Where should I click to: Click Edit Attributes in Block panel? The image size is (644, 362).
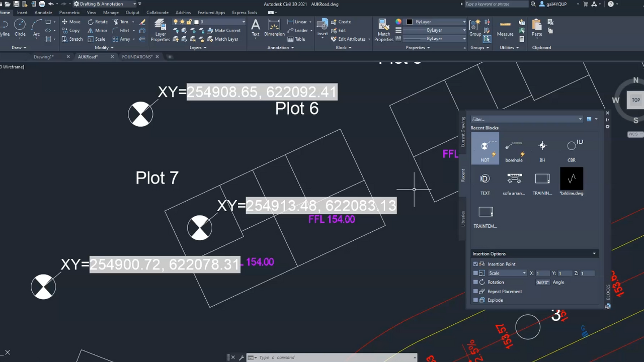click(x=348, y=39)
